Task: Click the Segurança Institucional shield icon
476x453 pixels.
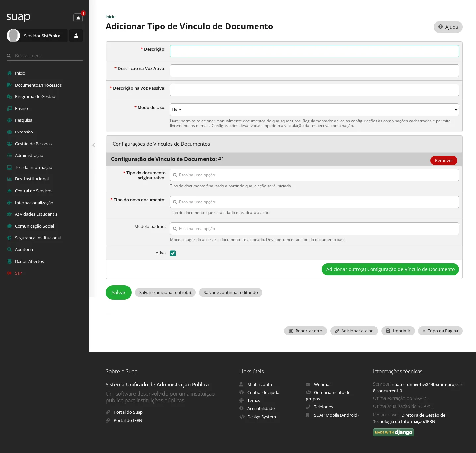Action: coord(9,238)
